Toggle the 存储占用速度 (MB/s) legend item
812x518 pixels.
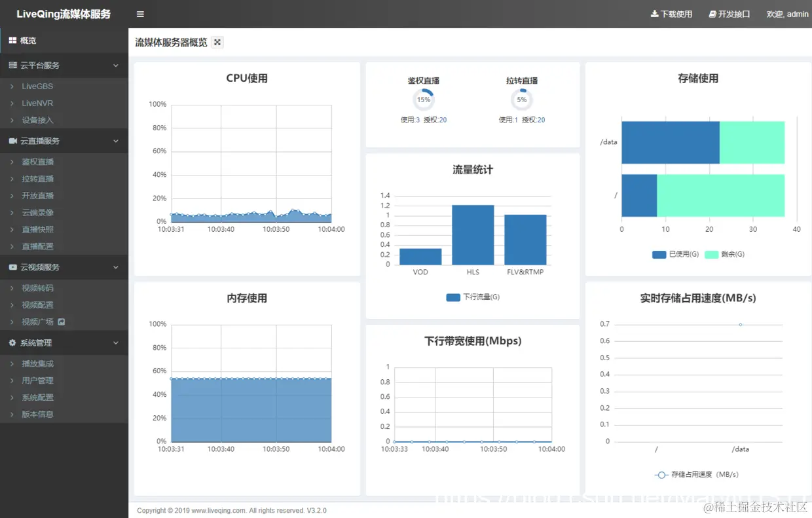696,475
